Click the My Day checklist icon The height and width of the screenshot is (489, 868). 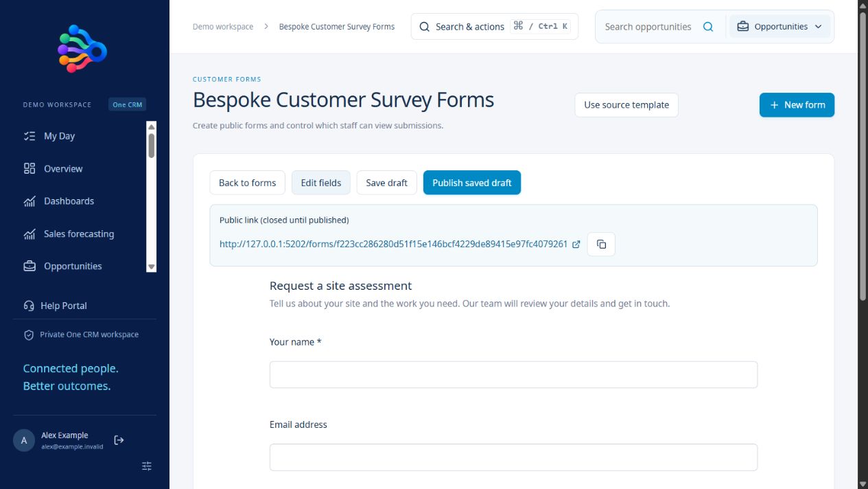(x=30, y=136)
